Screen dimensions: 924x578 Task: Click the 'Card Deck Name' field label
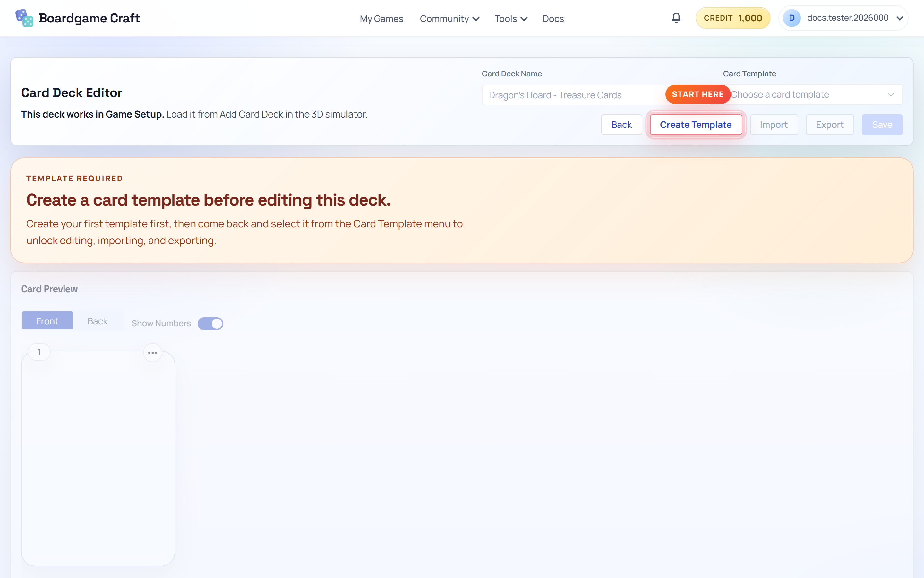tap(512, 74)
